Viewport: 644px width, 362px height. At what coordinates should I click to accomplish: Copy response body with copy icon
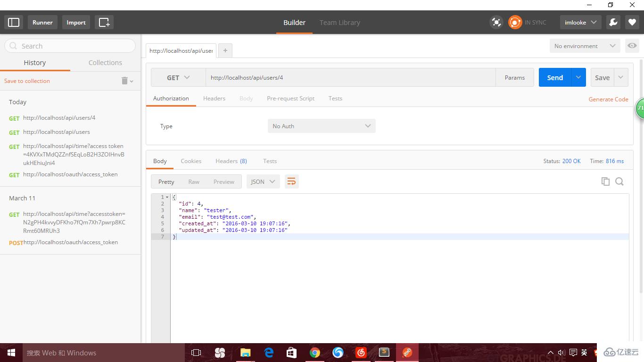pos(606,181)
